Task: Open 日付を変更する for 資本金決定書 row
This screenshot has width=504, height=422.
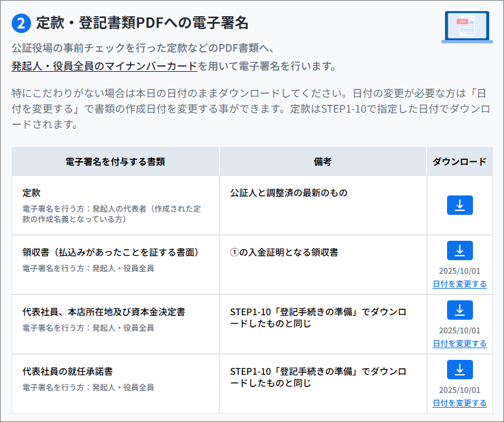Action: tap(459, 344)
